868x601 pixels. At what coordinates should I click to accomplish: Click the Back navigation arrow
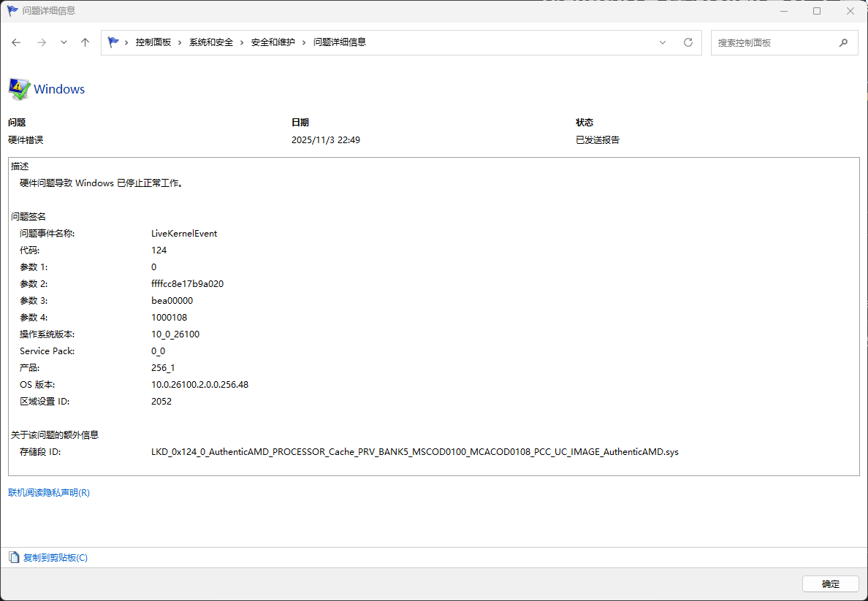click(x=16, y=42)
